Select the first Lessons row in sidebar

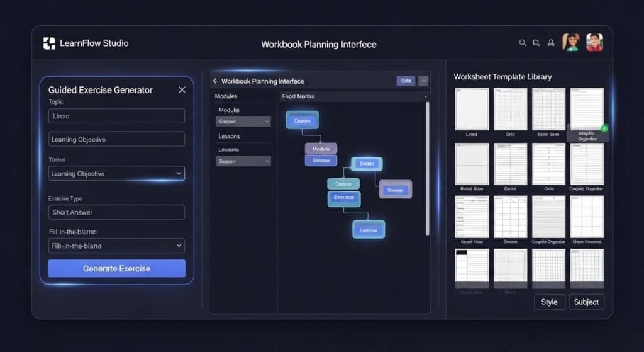click(229, 136)
